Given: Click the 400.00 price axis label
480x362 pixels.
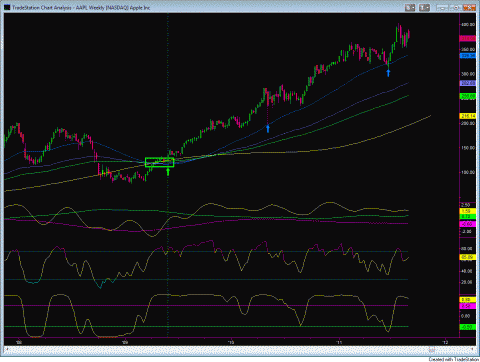Looking at the screenshot, I should (x=468, y=25).
